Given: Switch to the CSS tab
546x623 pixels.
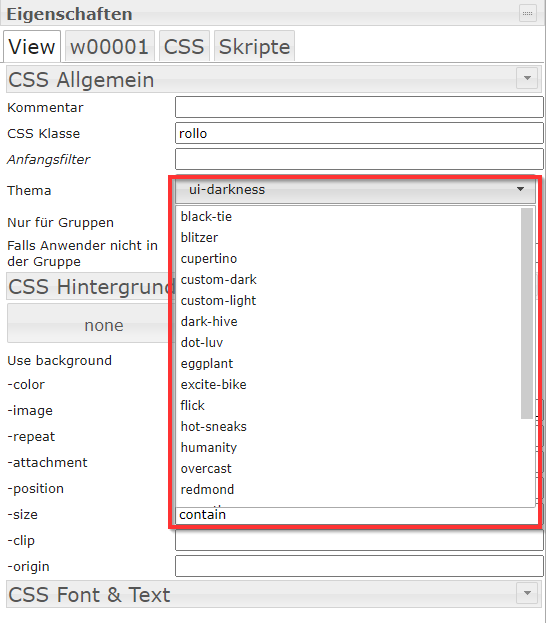Looking at the screenshot, I should pyautogui.click(x=184, y=46).
